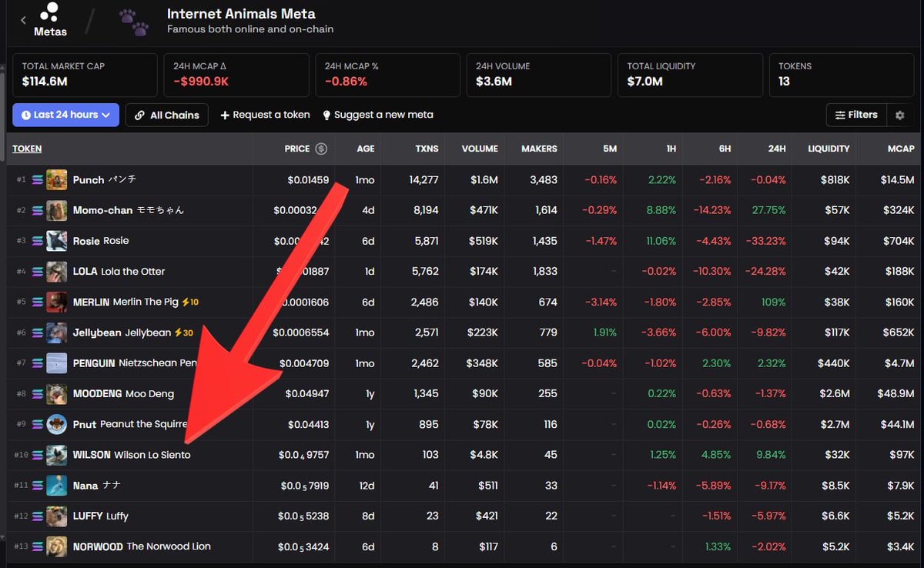The height and width of the screenshot is (568, 924).
Task: Open the Punch パンチ token name
Action: [104, 179]
